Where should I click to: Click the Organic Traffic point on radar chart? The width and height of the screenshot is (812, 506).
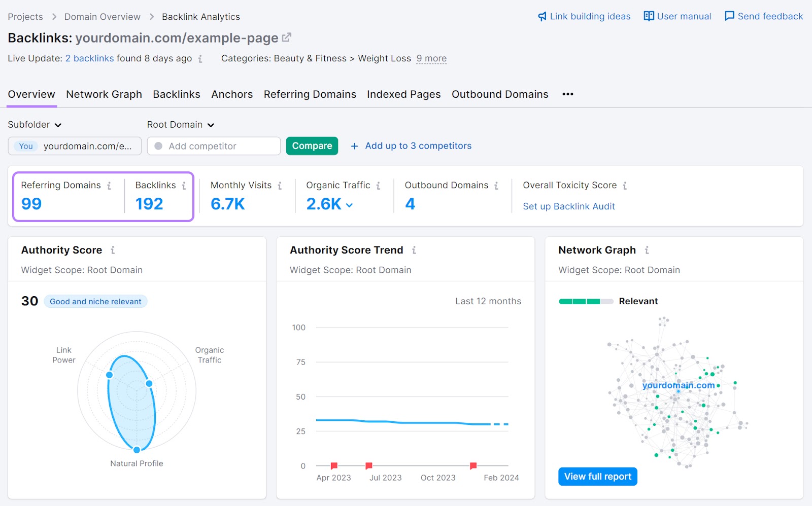pyautogui.click(x=149, y=384)
